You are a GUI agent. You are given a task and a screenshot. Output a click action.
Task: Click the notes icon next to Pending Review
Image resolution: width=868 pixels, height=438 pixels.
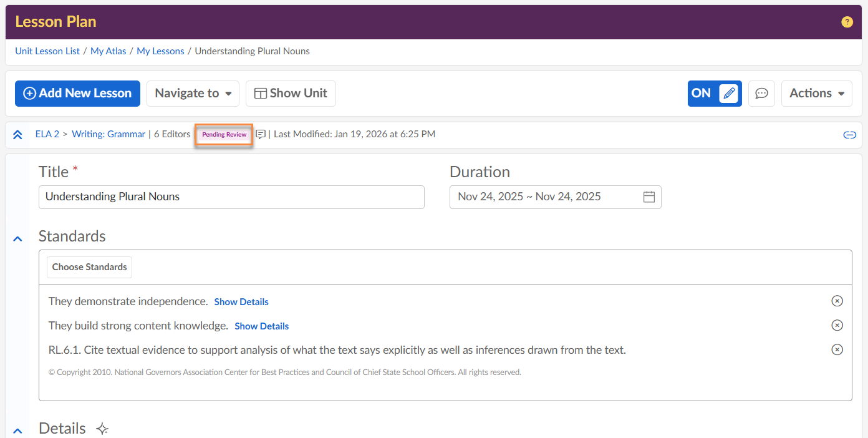pos(261,134)
